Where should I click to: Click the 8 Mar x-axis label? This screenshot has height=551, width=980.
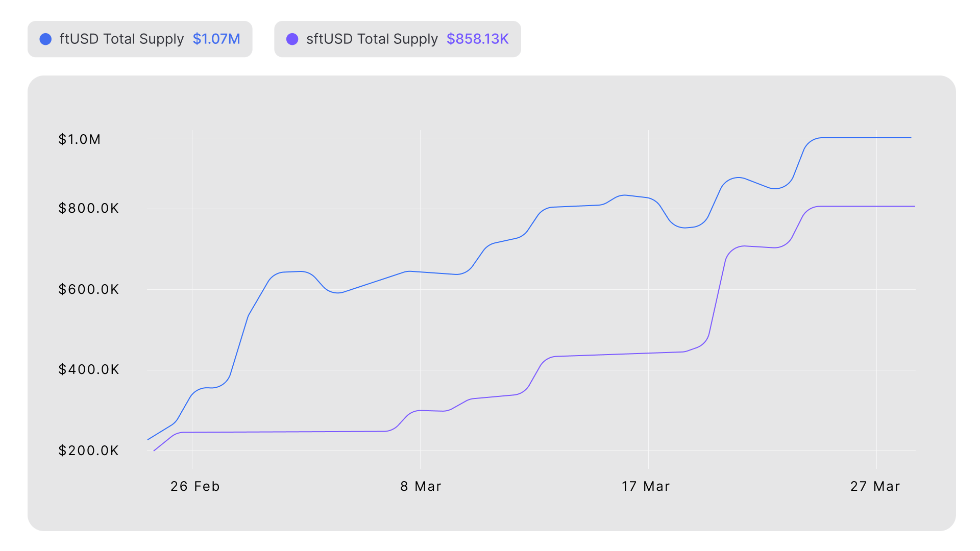[421, 486]
